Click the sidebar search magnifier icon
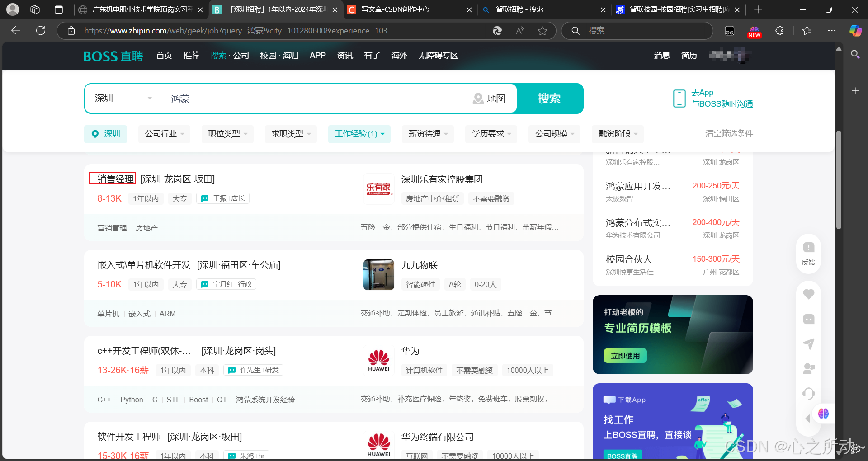The image size is (868, 461). [855, 55]
